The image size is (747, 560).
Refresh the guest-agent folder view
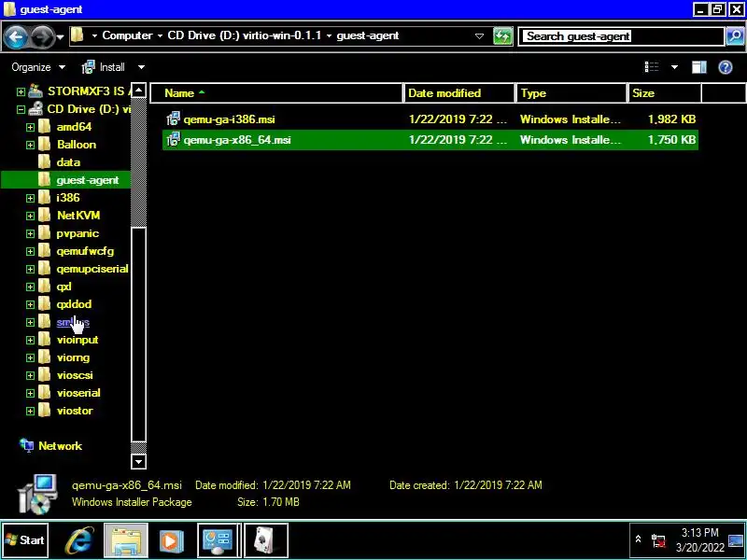(x=502, y=36)
